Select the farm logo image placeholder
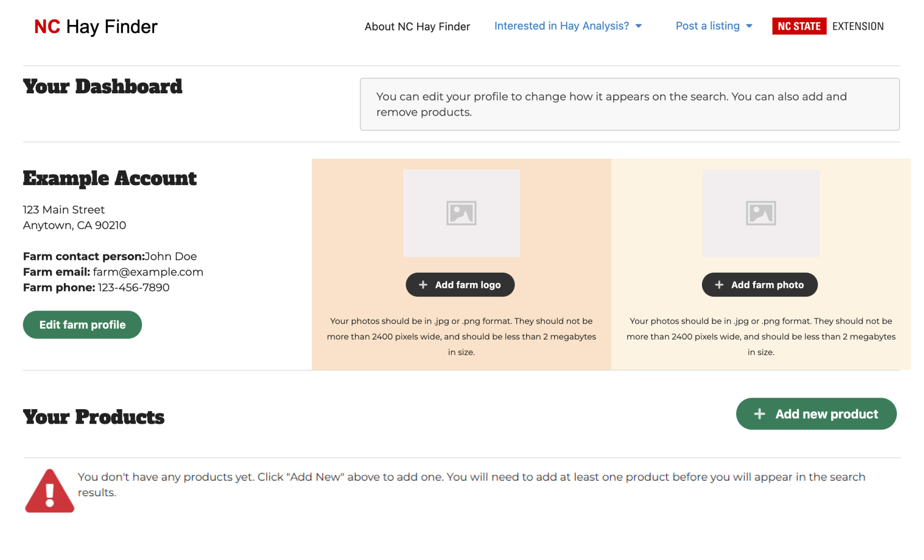924x560 pixels. point(461,213)
